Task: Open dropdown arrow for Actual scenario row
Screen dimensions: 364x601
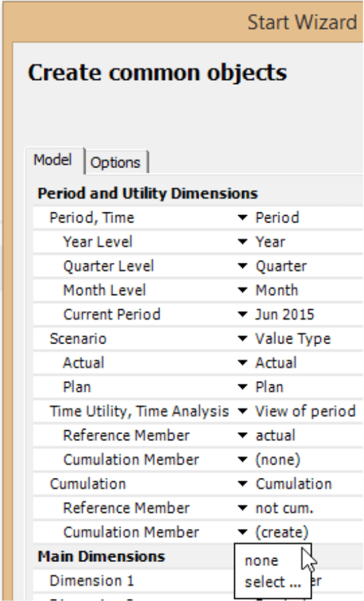Action: pyautogui.click(x=242, y=363)
